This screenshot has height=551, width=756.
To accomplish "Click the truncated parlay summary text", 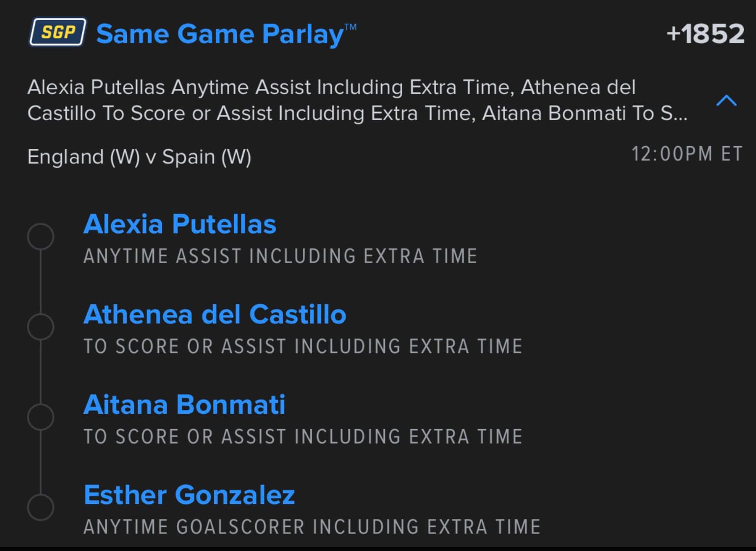I will click(357, 100).
